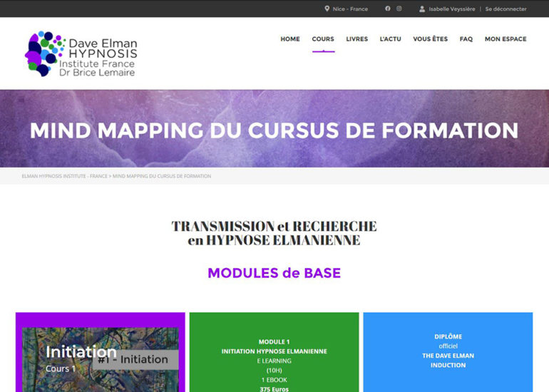Open the blue Diplôme officiel card
This screenshot has width=549, height=392.
(448, 352)
